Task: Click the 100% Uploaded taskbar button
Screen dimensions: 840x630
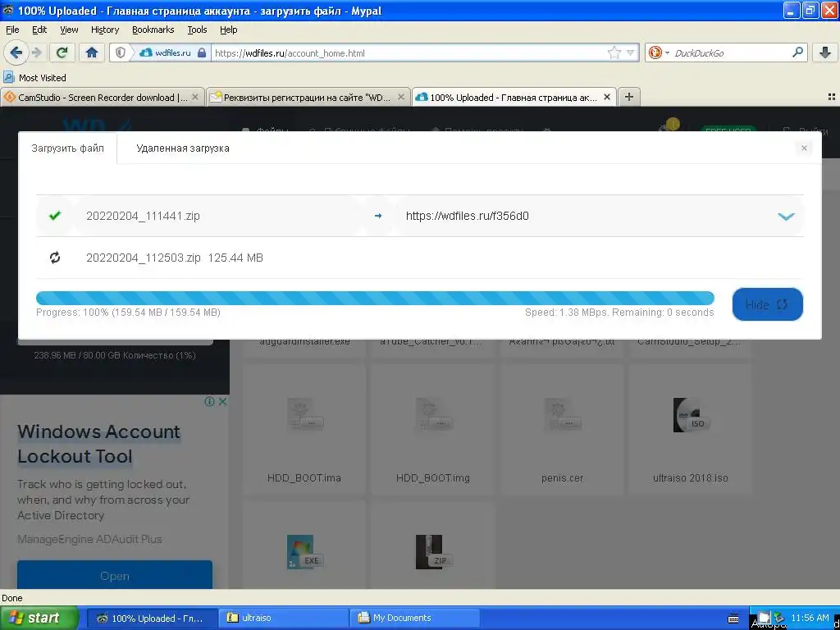Action: pyautogui.click(x=152, y=618)
